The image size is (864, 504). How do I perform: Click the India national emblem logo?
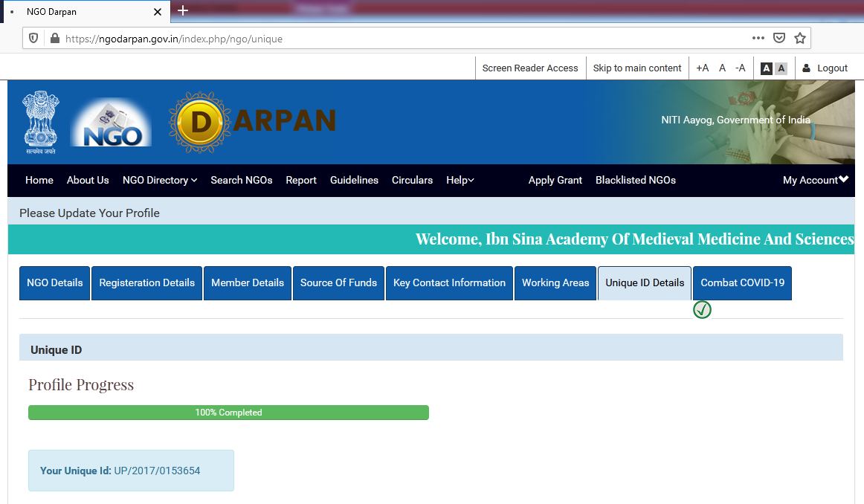click(x=41, y=122)
